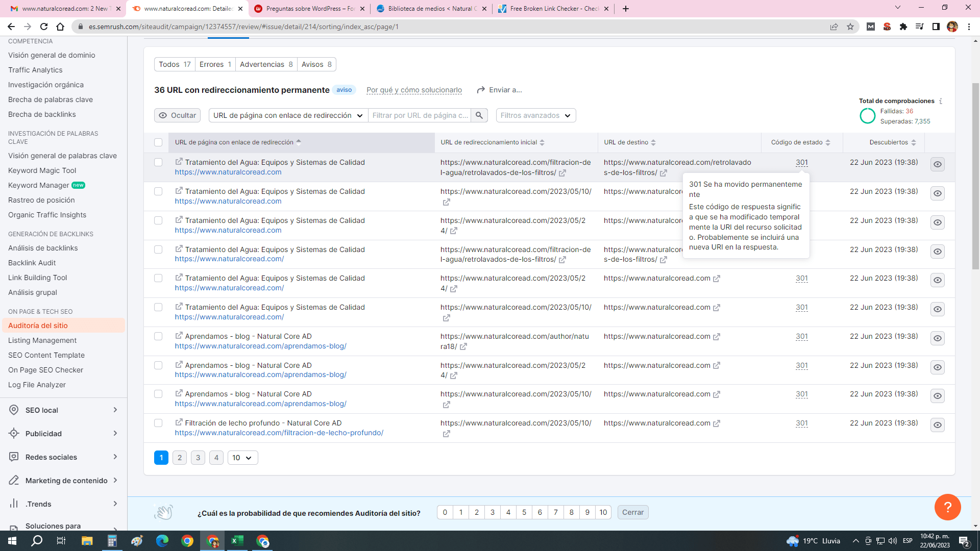Open Filtros avanzados dropdown
Screen dimensions: 980x551
click(x=536, y=115)
